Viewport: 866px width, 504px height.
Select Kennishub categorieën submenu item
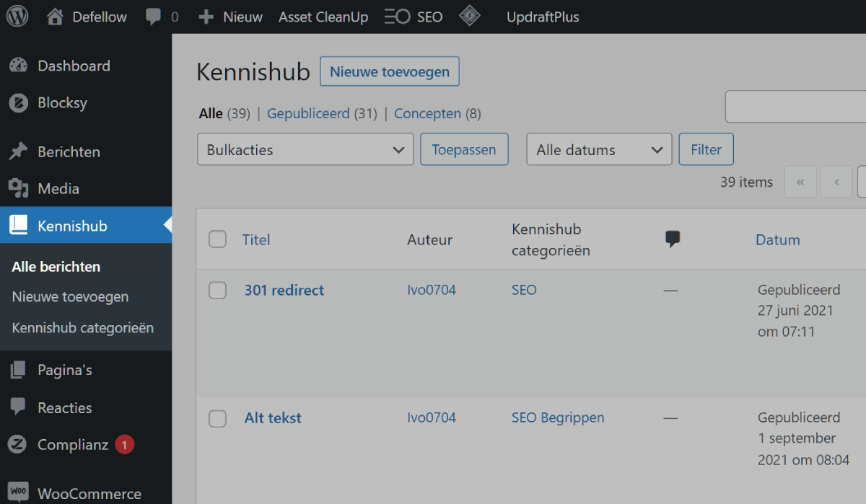click(83, 327)
